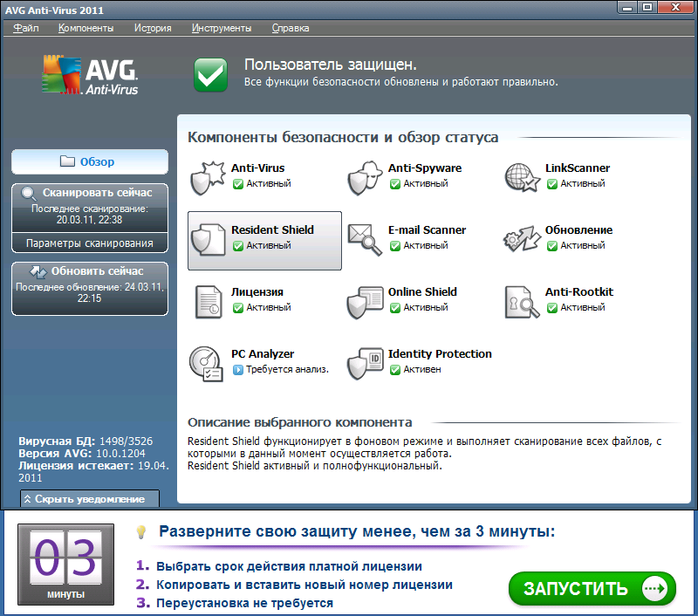Open the E-mail Scanner envelope icon

[x=365, y=240]
